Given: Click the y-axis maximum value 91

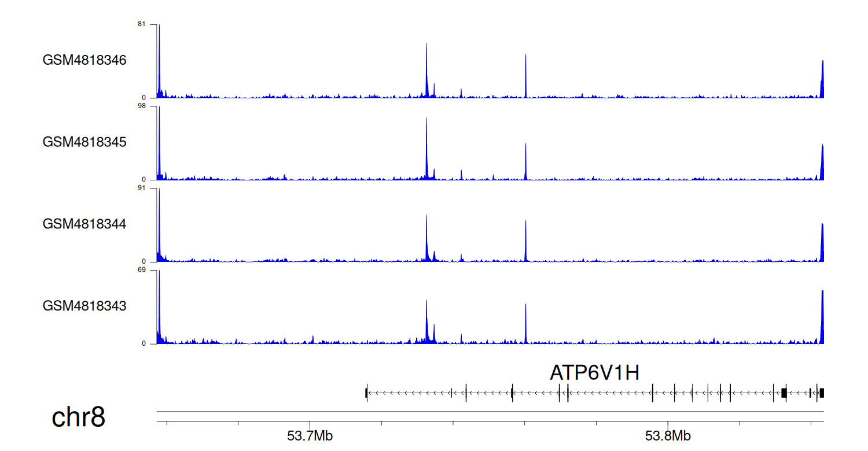Looking at the screenshot, I should coord(142,188).
